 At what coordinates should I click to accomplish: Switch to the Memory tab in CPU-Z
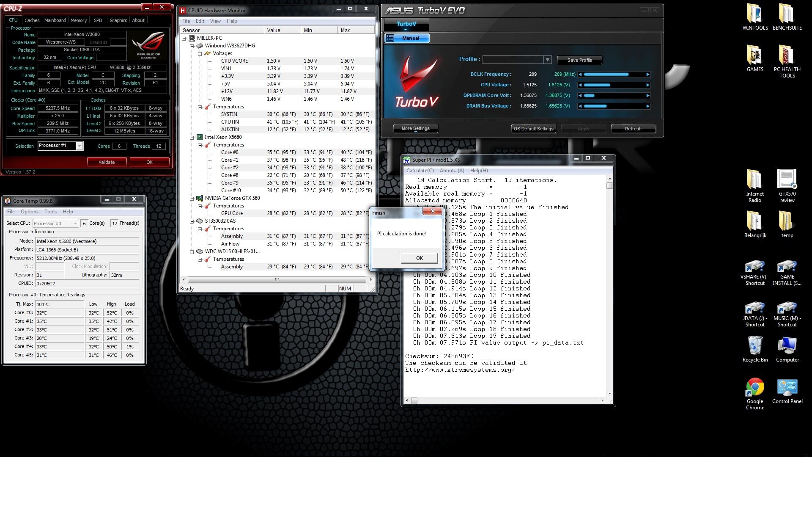(79, 20)
